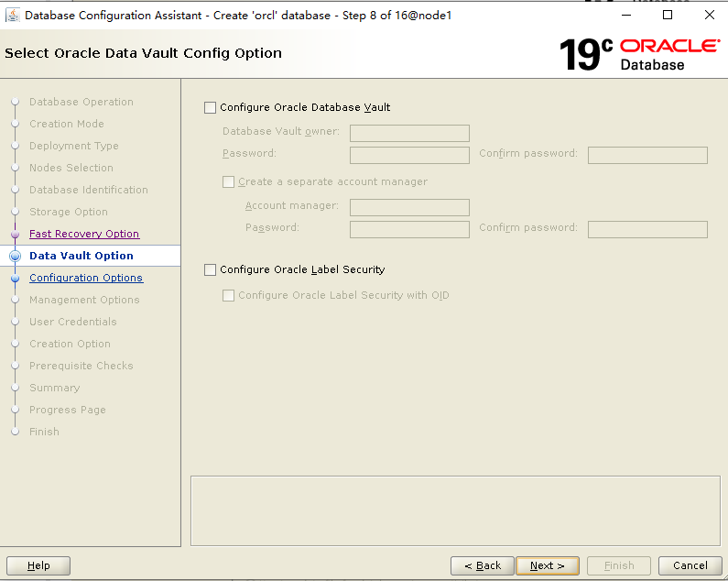Click the Creation Mode step
The width and height of the screenshot is (728, 581).
pyautogui.click(x=67, y=124)
